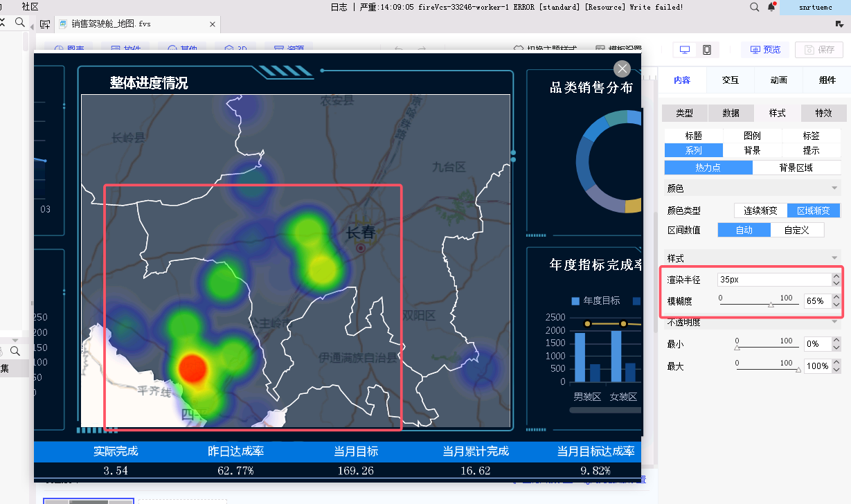Click the collapse arrow icon at far right of tab bar
The image size is (851, 504).
pos(839,24)
